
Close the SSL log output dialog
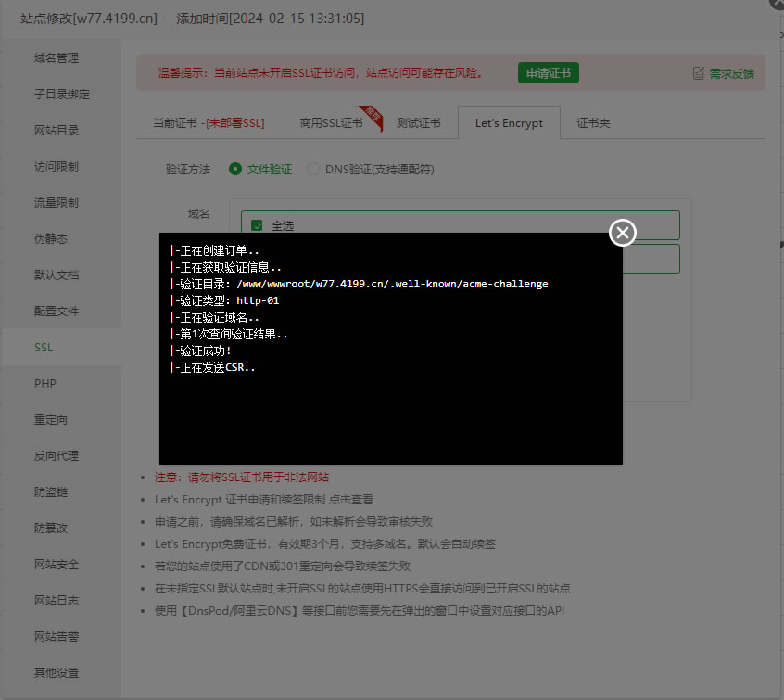(622, 233)
